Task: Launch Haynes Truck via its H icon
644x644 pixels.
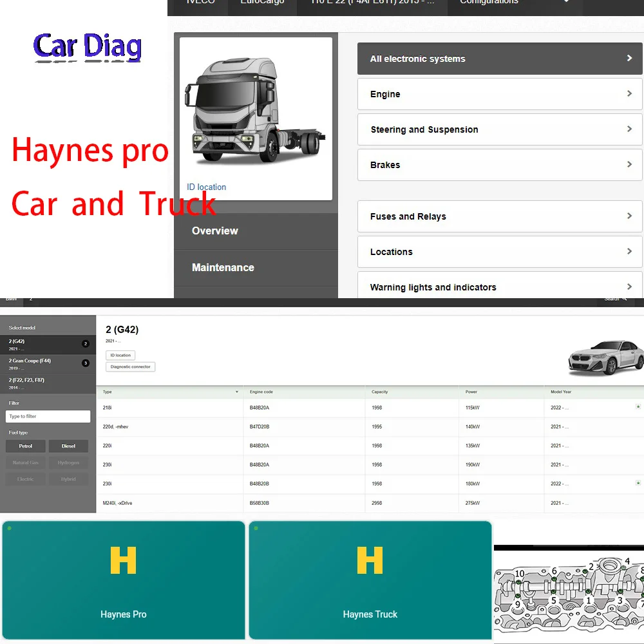Action: click(x=370, y=561)
